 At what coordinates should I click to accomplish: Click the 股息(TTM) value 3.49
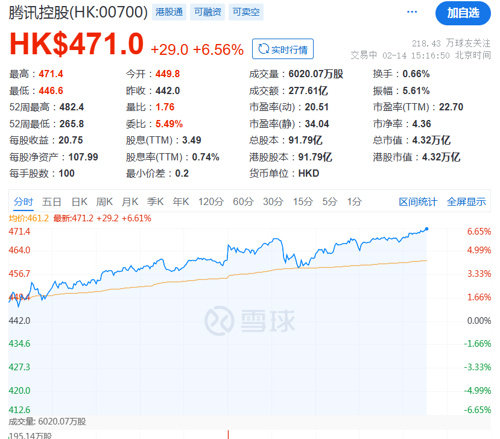pos(191,140)
